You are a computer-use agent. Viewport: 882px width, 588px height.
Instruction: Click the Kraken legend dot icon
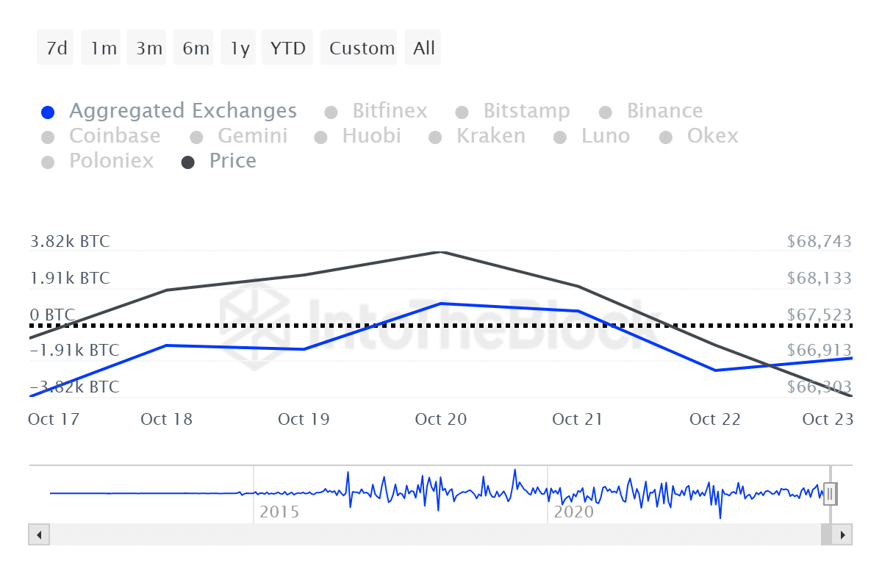[436, 136]
